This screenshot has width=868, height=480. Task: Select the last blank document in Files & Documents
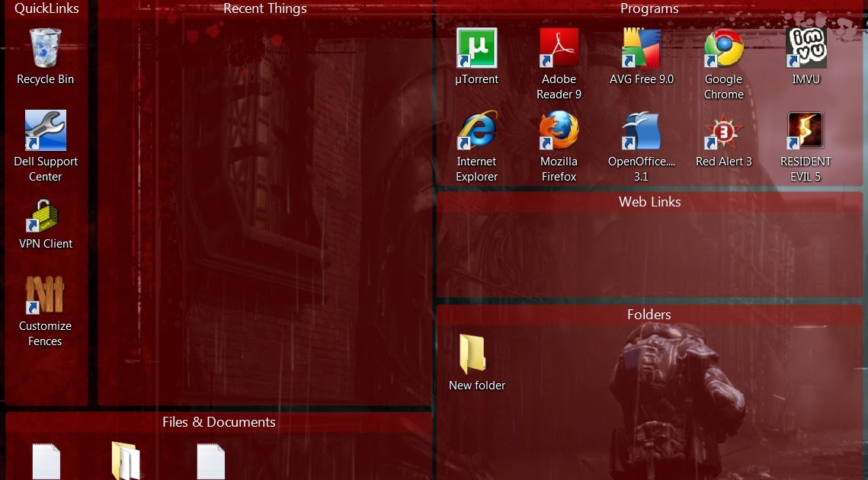pos(211,461)
